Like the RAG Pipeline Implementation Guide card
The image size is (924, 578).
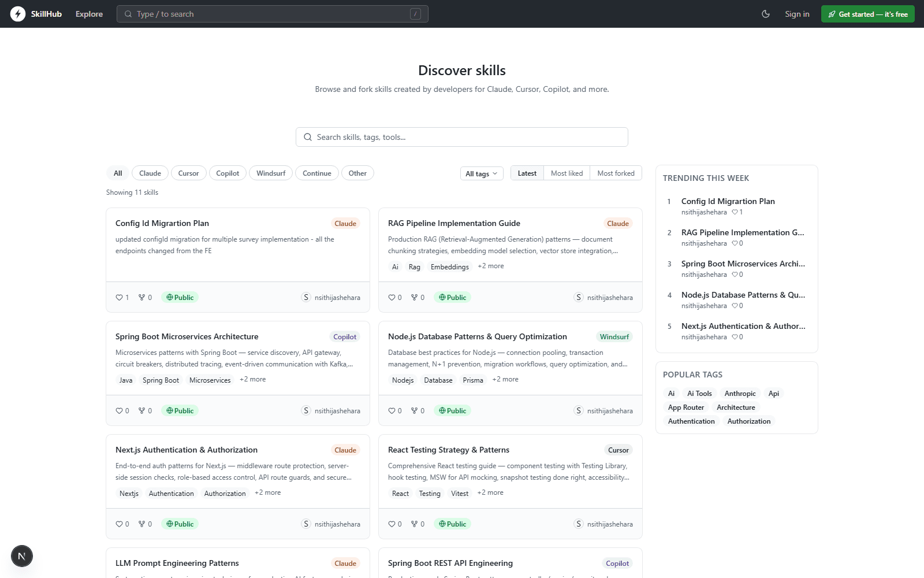click(392, 298)
